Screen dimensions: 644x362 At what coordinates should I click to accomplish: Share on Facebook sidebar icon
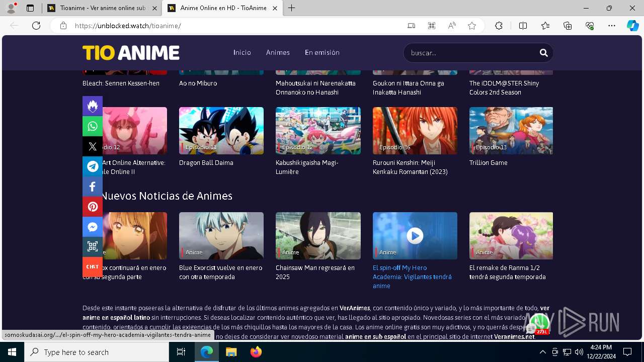pyautogui.click(x=93, y=187)
